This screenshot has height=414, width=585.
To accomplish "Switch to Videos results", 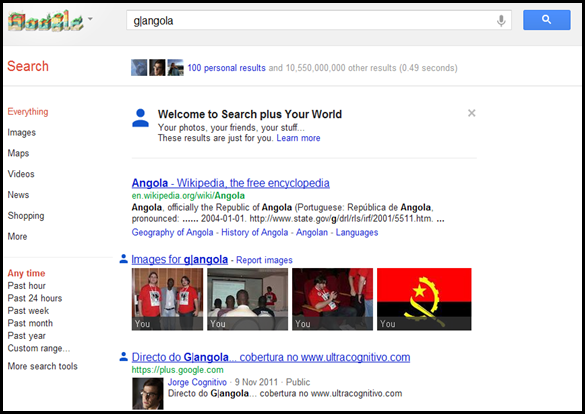I will [21, 174].
